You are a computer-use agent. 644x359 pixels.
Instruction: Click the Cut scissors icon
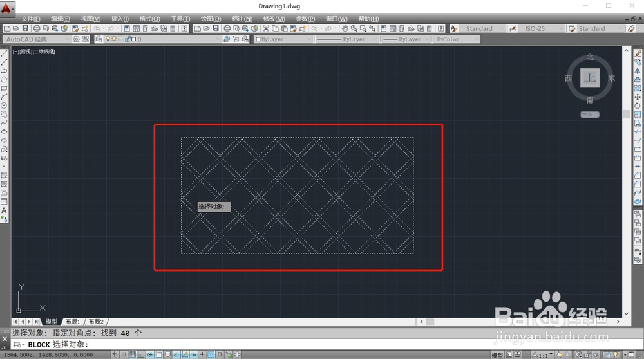(x=266, y=28)
